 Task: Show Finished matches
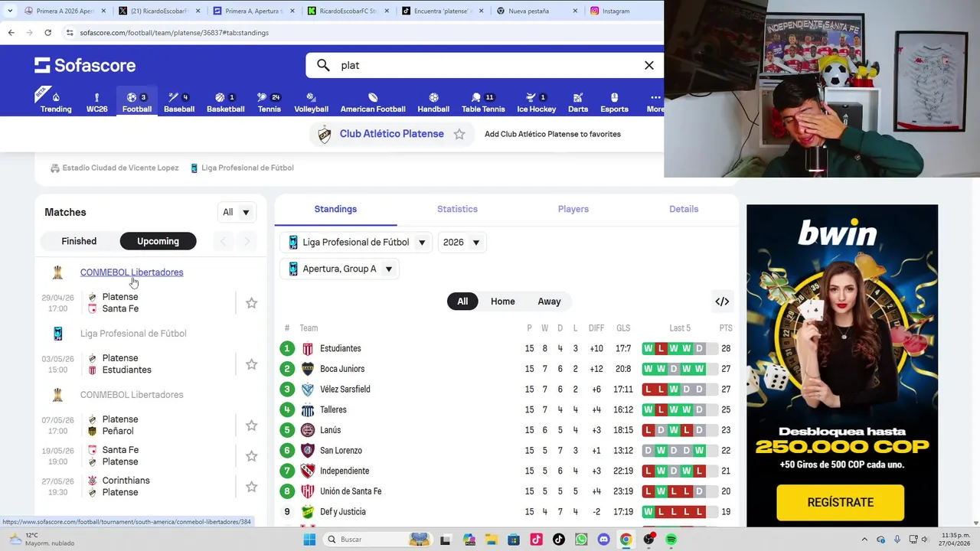click(x=79, y=241)
